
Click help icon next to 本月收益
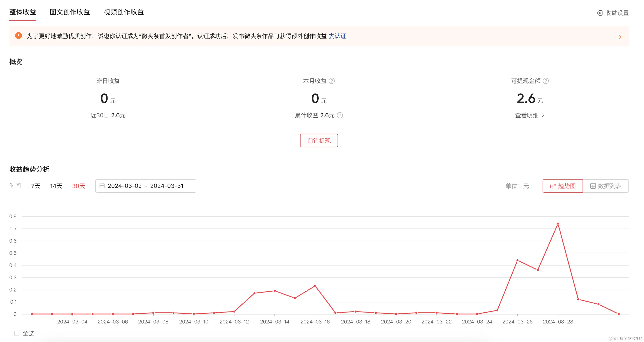[332, 81]
